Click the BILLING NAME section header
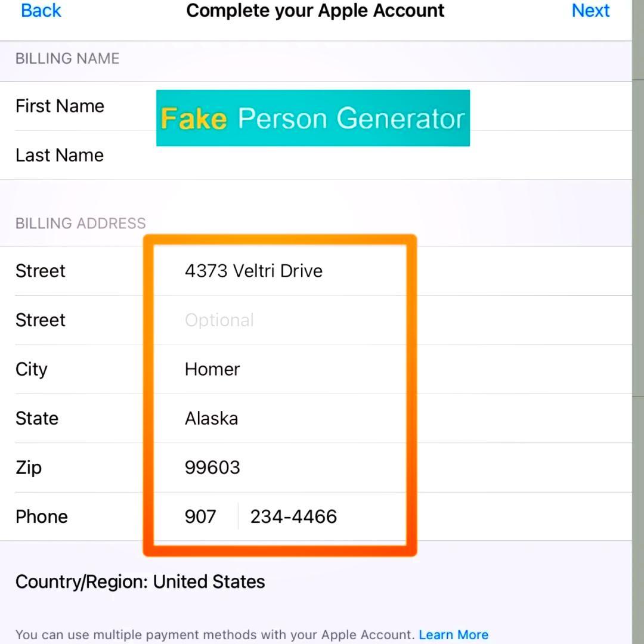 pos(67,58)
